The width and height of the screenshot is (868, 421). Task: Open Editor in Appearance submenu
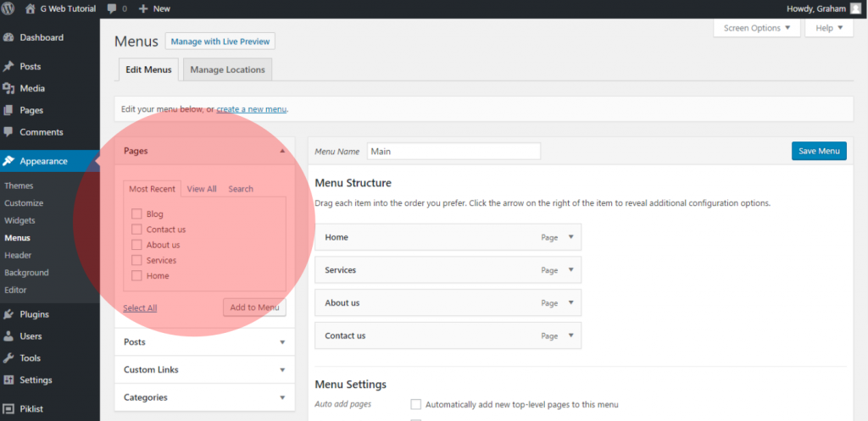click(x=15, y=290)
